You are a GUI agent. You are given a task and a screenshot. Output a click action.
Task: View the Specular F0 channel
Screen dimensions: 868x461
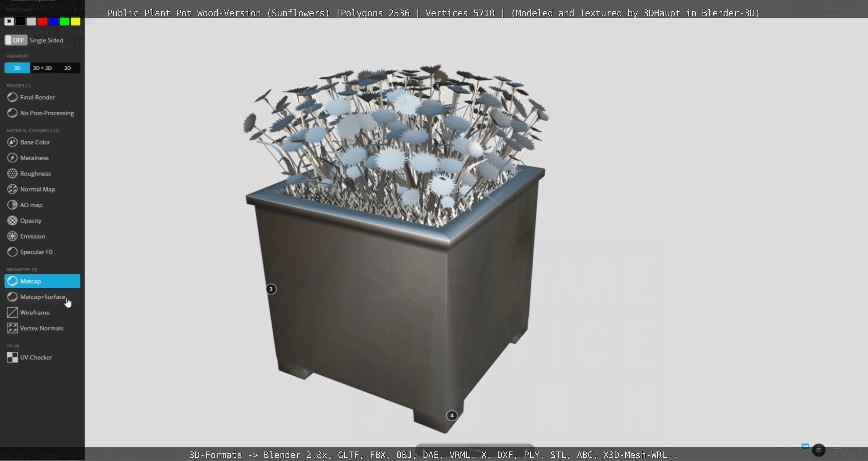[42, 252]
